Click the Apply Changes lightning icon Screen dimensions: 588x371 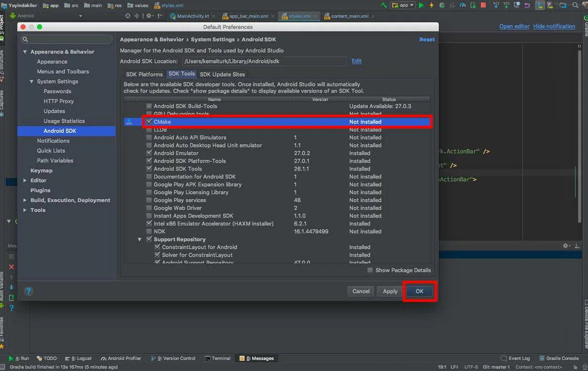[432, 5]
